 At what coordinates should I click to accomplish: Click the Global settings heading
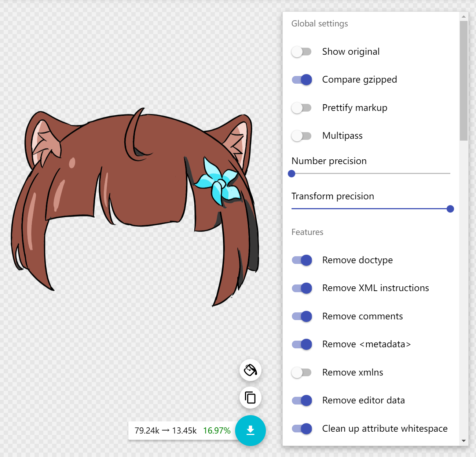coord(320,24)
